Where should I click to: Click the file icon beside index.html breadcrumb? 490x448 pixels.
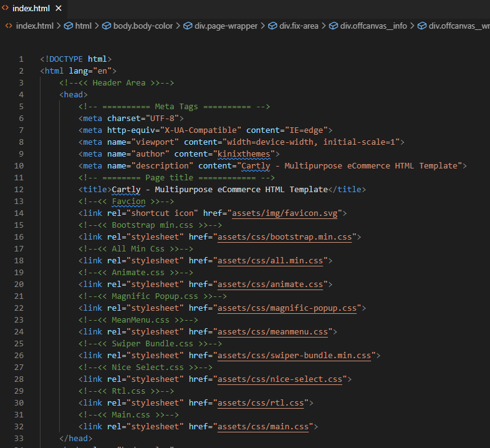click(x=9, y=26)
